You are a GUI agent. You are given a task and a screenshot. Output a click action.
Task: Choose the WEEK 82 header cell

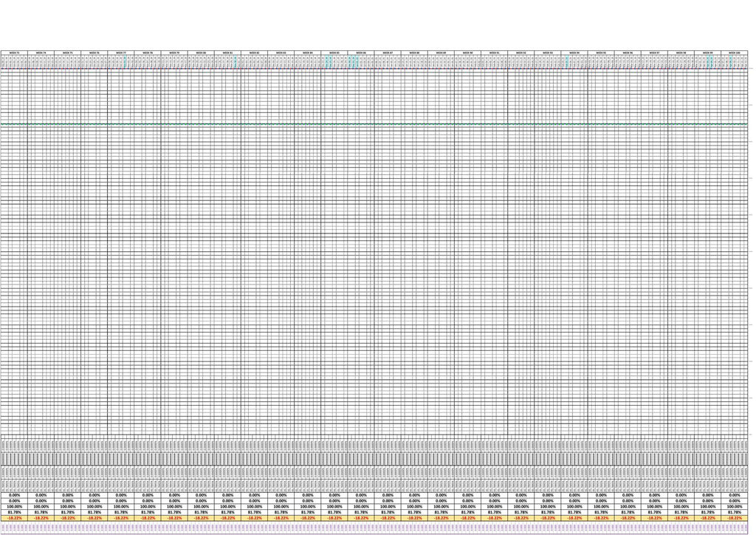tap(255, 52)
